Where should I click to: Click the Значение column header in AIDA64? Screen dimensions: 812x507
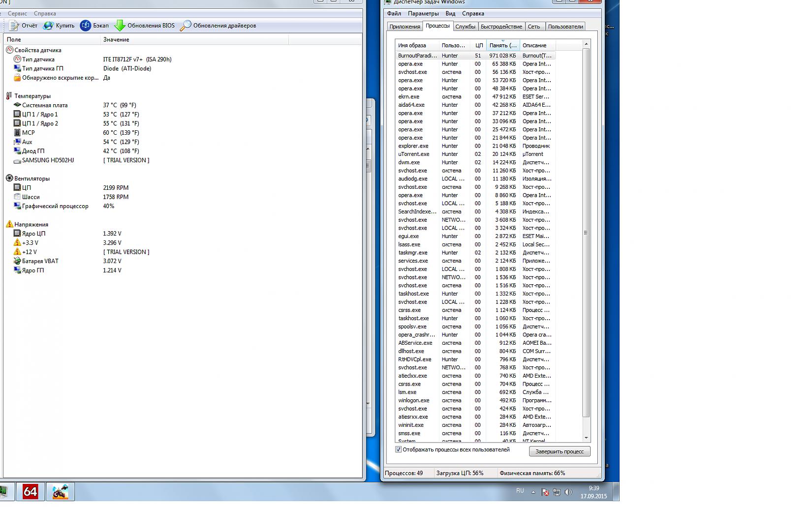point(194,39)
